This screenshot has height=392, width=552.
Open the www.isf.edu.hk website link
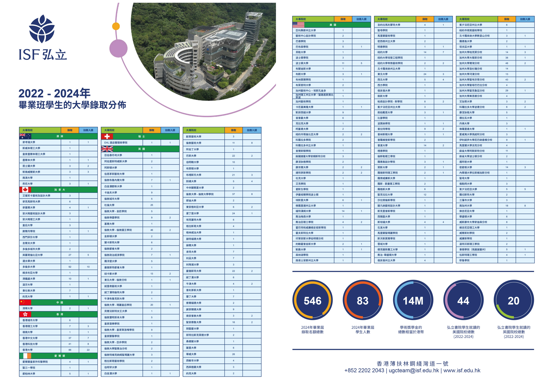(x=461, y=370)
